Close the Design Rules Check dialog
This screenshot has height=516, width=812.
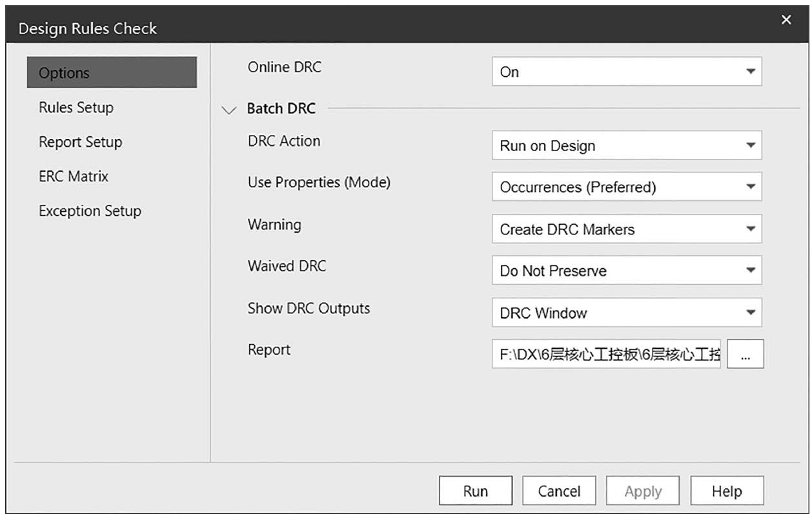(x=786, y=21)
